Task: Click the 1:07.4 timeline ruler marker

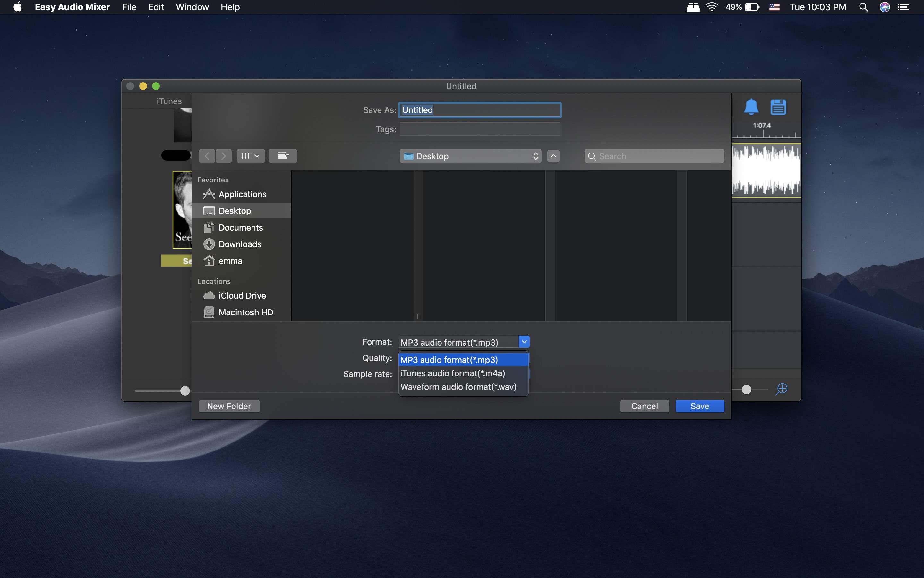Action: coord(762,125)
